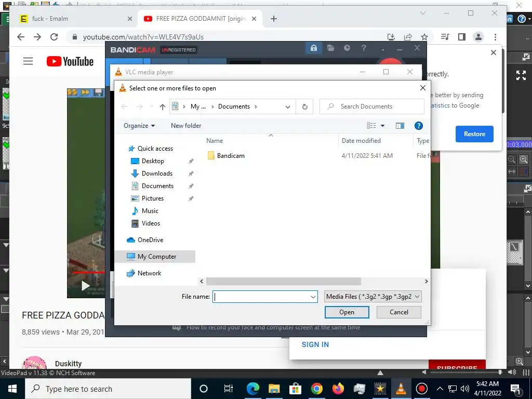Select Desktop in Quick access
This screenshot has width=532, height=399.
[153, 161]
